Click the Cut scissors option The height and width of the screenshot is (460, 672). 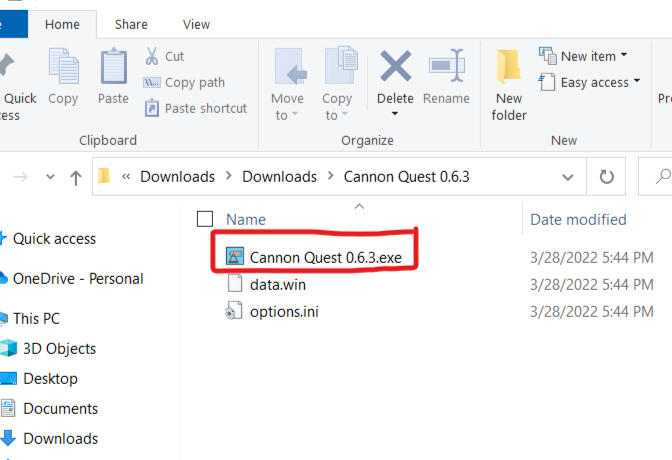click(166, 56)
